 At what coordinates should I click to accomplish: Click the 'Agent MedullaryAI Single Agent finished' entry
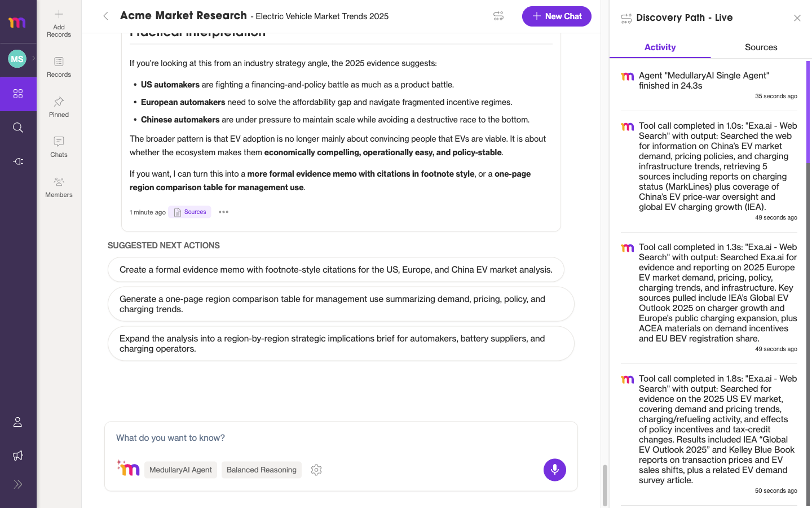pos(709,86)
